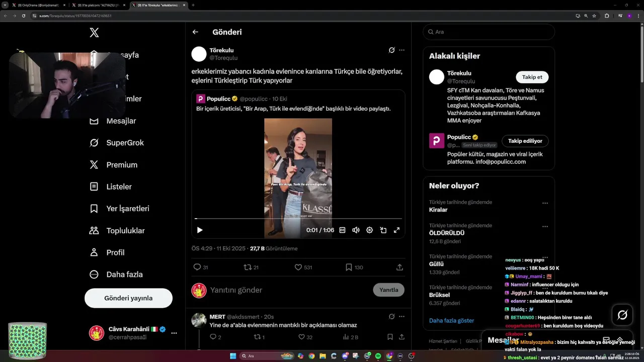Viewport: 644px width, 362px height.
Task: Open browser extensions puzzle icon
Action: pyautogui.click(x=607, y=16)
